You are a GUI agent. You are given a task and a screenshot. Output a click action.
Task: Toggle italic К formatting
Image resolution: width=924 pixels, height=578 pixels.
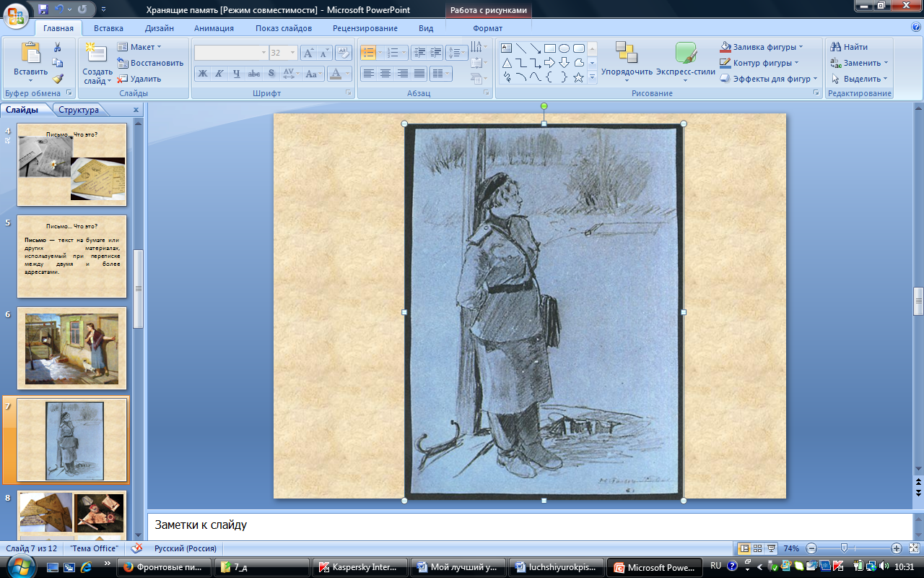[219, 74]
